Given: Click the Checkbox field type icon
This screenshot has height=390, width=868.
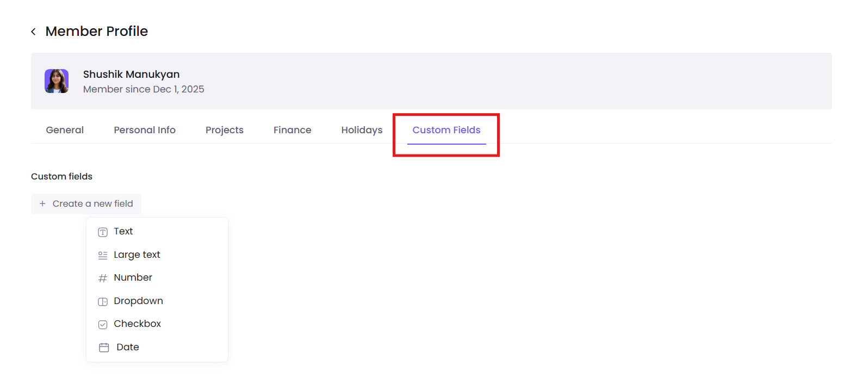Looking at the screenshot, I should tap(103, 325).
